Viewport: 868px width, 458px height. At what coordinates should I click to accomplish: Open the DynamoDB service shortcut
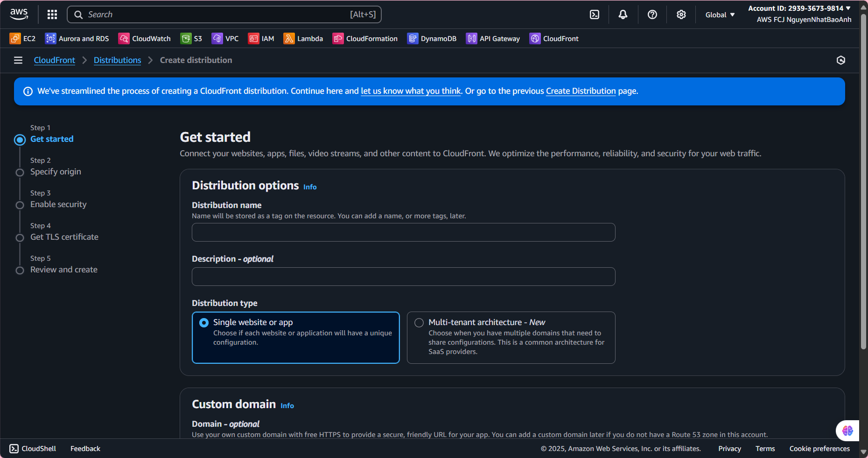coord(432,39)
